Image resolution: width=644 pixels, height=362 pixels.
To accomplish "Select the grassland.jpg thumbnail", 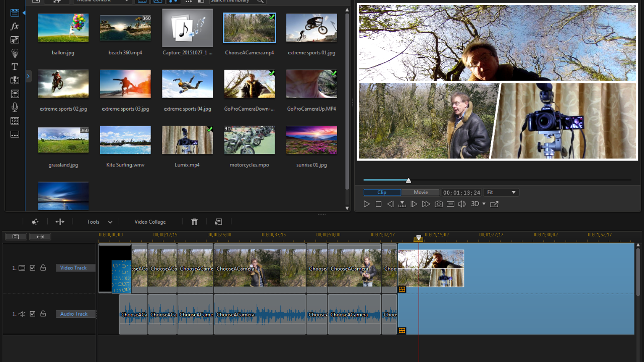I will 63,140.
